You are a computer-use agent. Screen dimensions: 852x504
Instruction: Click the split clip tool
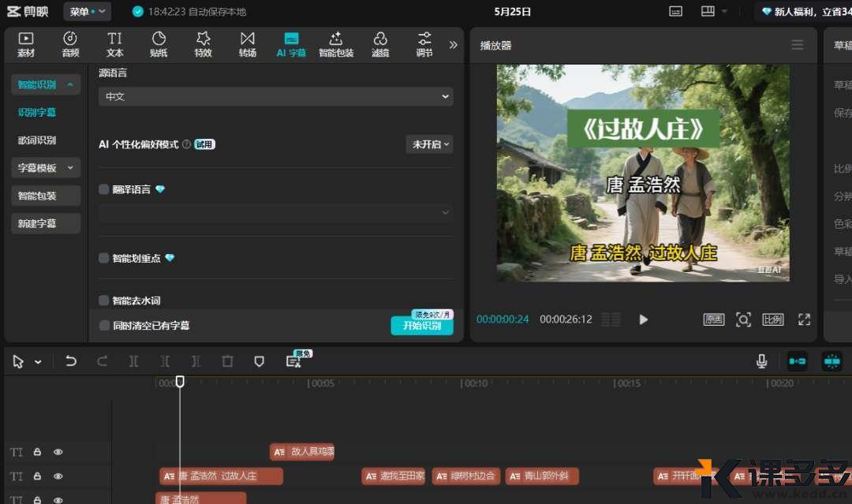[x=133, y=361]
